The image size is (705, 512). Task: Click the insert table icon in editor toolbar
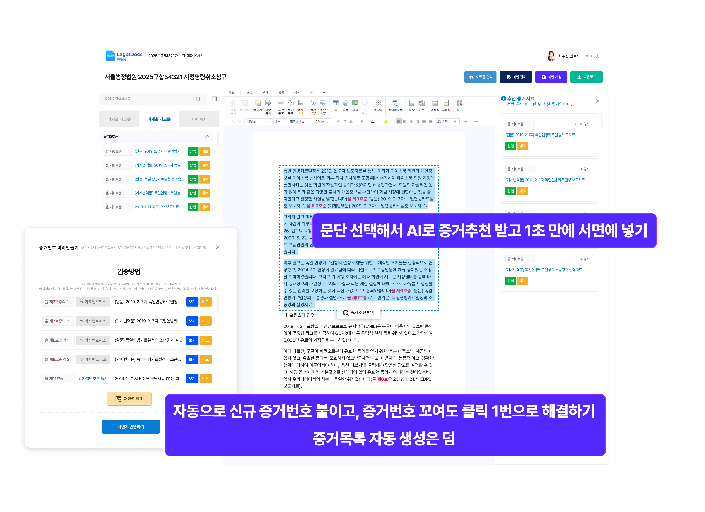tap(335, 103)
